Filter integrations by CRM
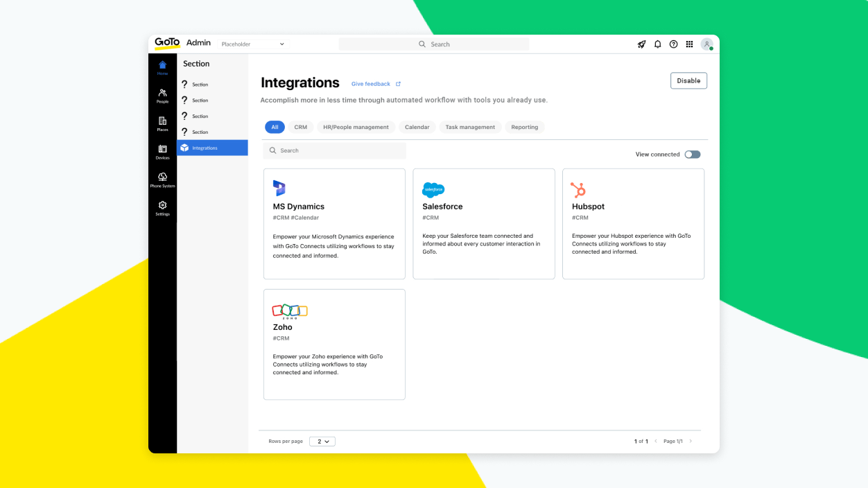The height and width of the screenshot is (488, 868). point(301,127)
